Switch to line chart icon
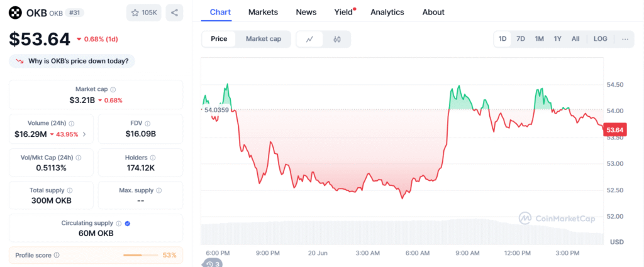 click(x=309, y=39)
